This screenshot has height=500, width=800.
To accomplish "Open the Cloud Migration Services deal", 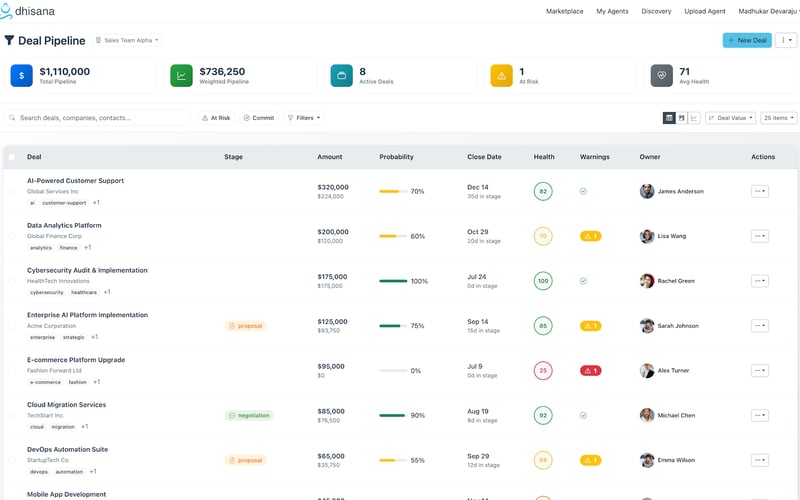I will click(66, 405).
